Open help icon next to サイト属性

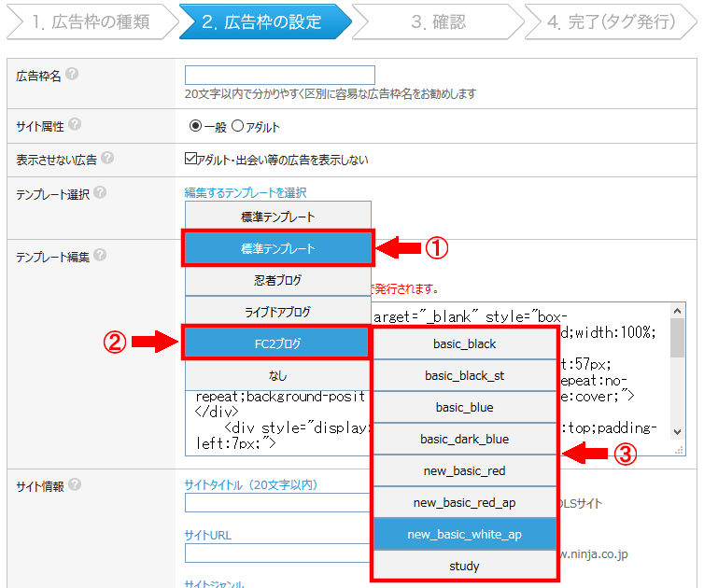point(75,124)
